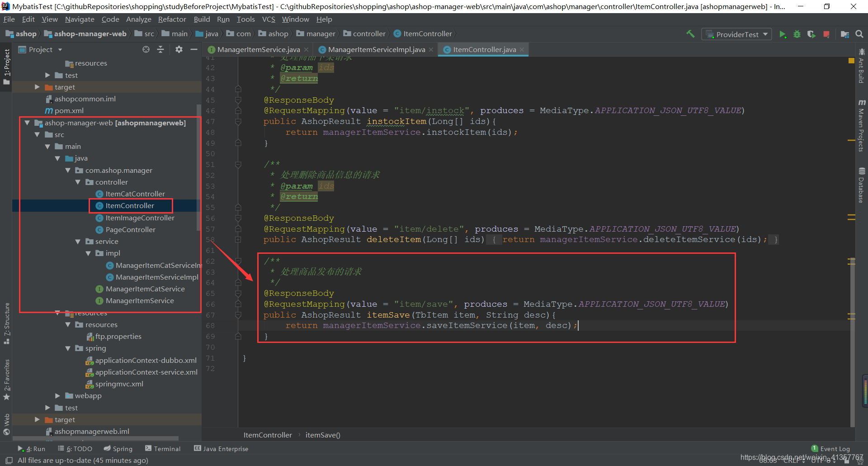
Task: Open the Event Log
Action: [830, 449]
